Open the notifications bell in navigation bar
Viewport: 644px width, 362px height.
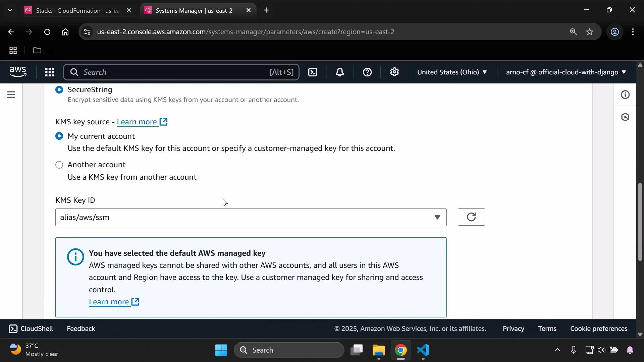pyautogui.click(x=340, y=72)
